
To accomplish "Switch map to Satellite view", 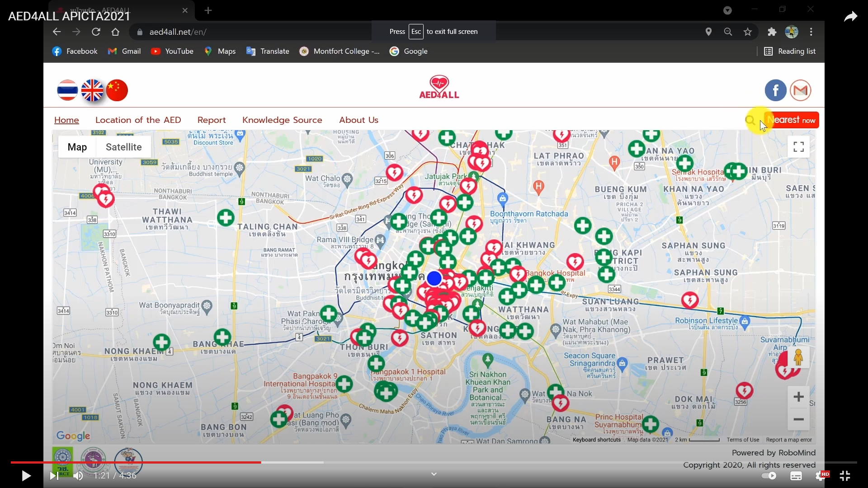I will coord(124,147).
